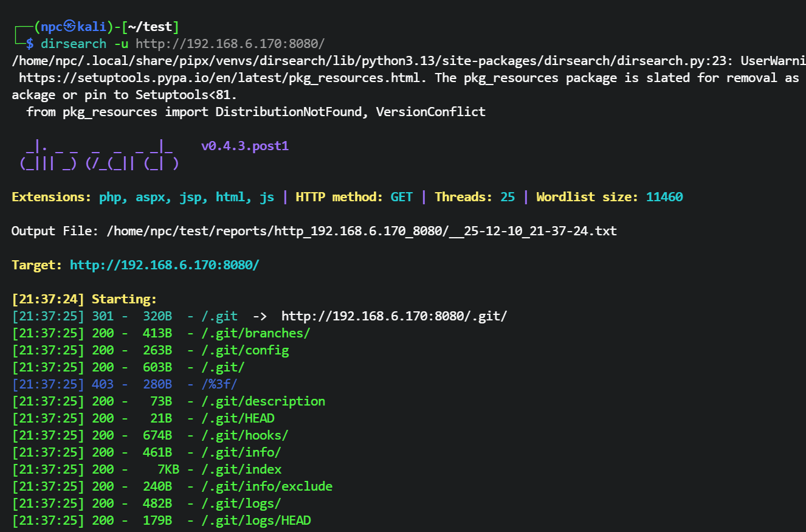Viewport: 806px width, 532px height.
Task: Click the v0.4.3.post1 version text
Action: (244, 146)
